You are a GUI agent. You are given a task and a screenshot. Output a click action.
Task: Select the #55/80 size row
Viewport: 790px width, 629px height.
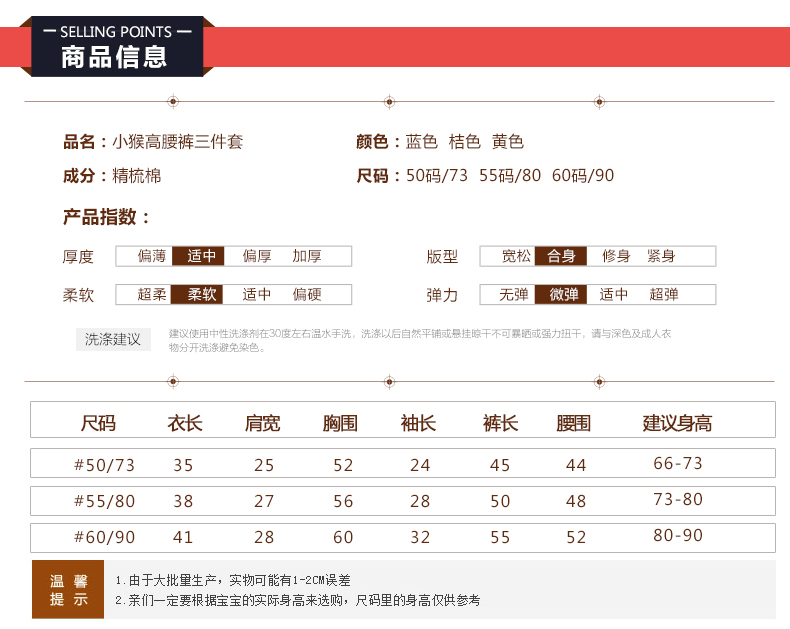[x=105, y=500]
